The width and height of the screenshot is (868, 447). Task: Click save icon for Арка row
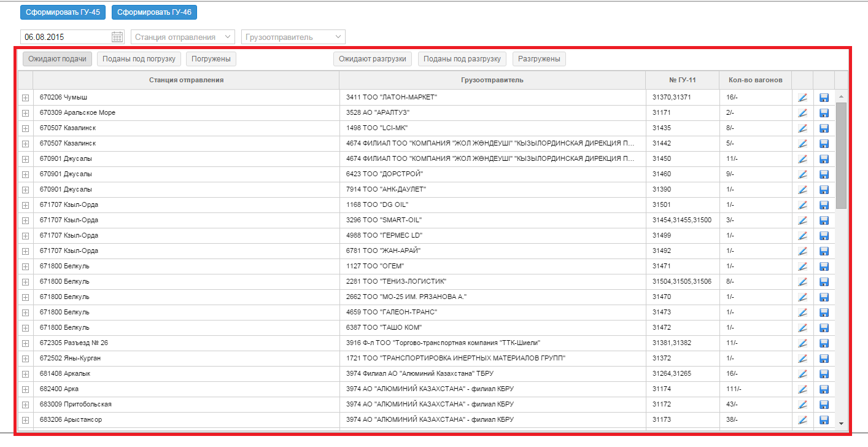pos(824,389)
